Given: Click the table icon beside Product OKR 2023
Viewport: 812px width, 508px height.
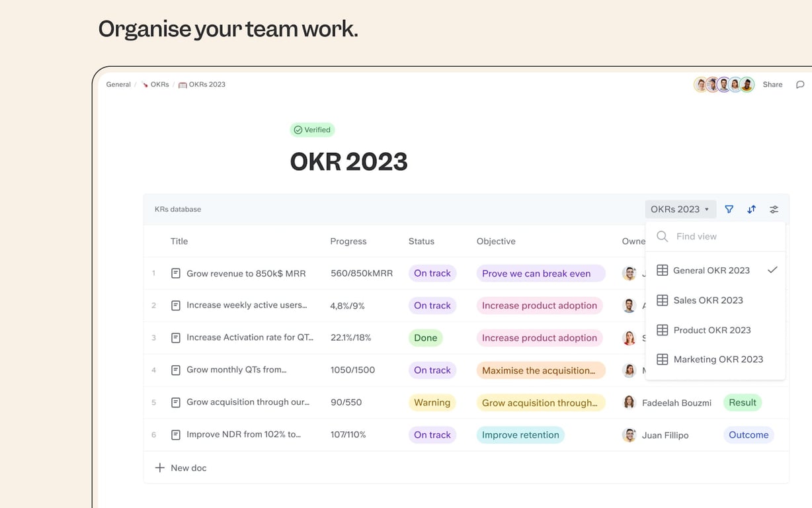Looking at the screenshot, I should (662, 330).
